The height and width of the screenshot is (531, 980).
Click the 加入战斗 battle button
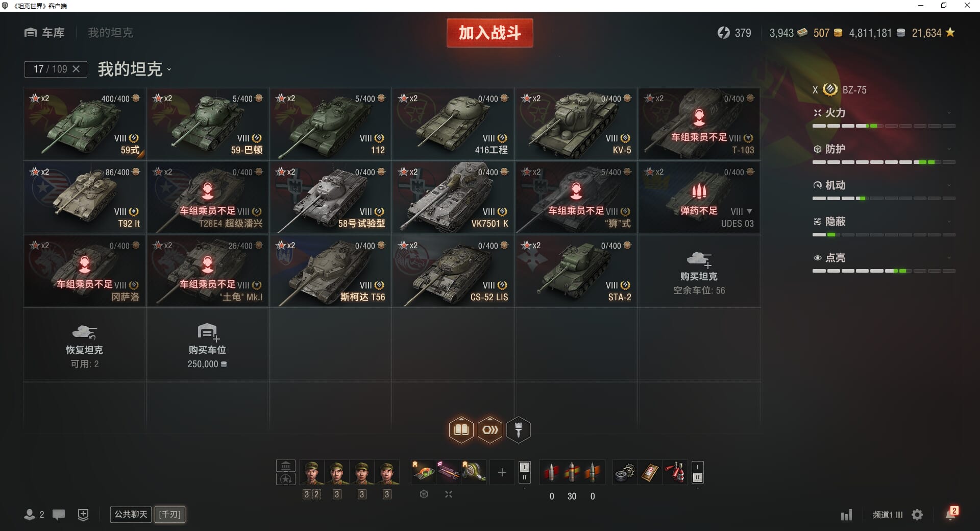[489, 33]
